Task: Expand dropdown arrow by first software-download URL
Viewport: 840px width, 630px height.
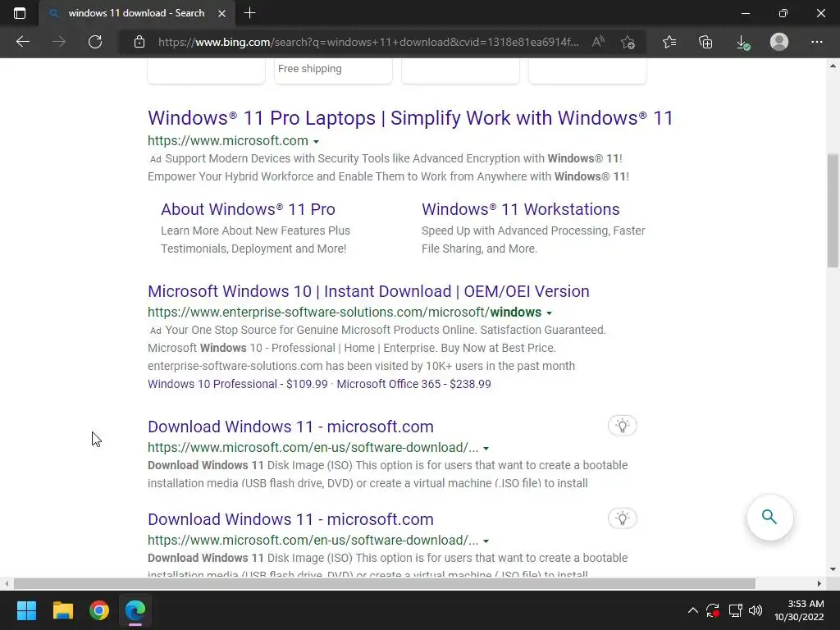Action: [x=486, y=449]
